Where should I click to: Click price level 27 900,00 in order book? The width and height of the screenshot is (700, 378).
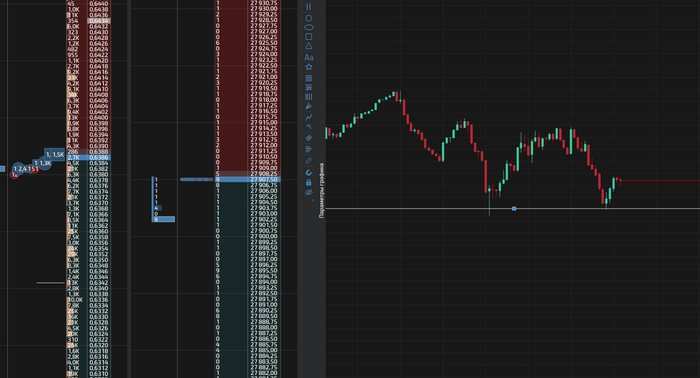tap(263, 236)
